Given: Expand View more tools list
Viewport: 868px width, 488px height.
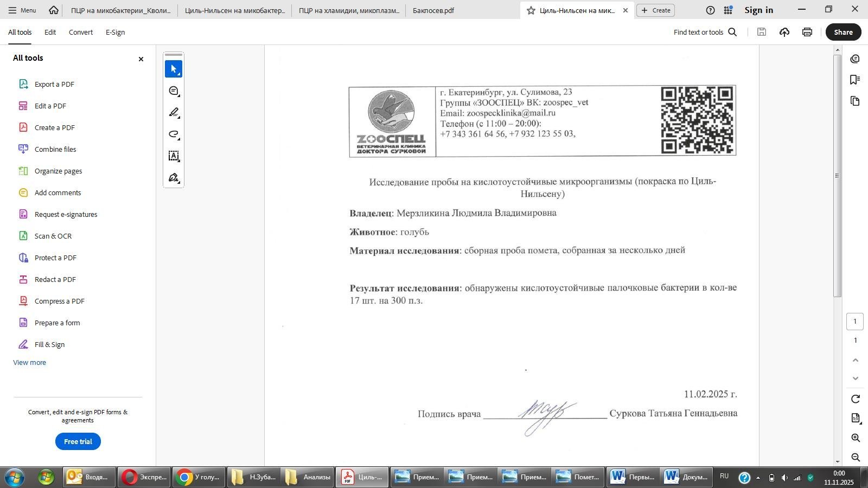Looking at the screenshot, I should (x=30, y=362).
